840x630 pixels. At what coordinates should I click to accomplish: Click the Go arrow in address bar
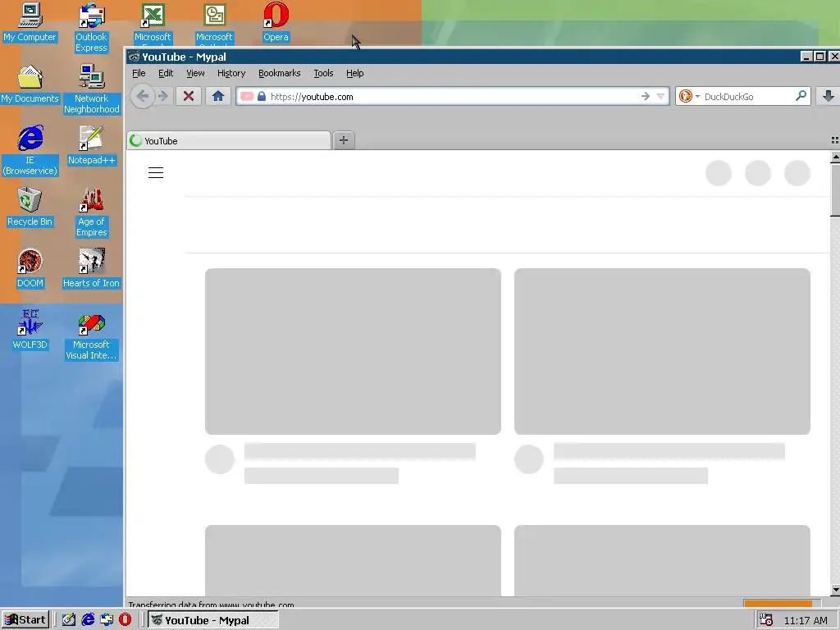coord(646,97)
